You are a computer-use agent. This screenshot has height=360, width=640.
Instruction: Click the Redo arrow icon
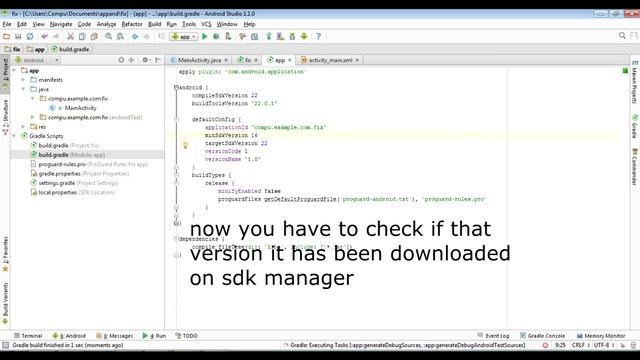(56, 36)
